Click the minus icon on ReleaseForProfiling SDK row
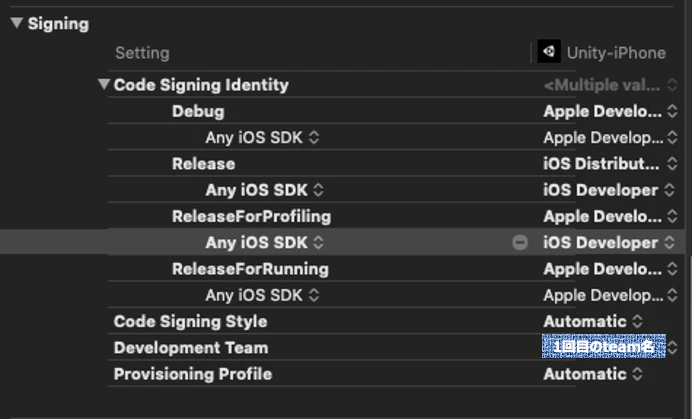The width and height of the screenshot is (692, 419). 520,242
